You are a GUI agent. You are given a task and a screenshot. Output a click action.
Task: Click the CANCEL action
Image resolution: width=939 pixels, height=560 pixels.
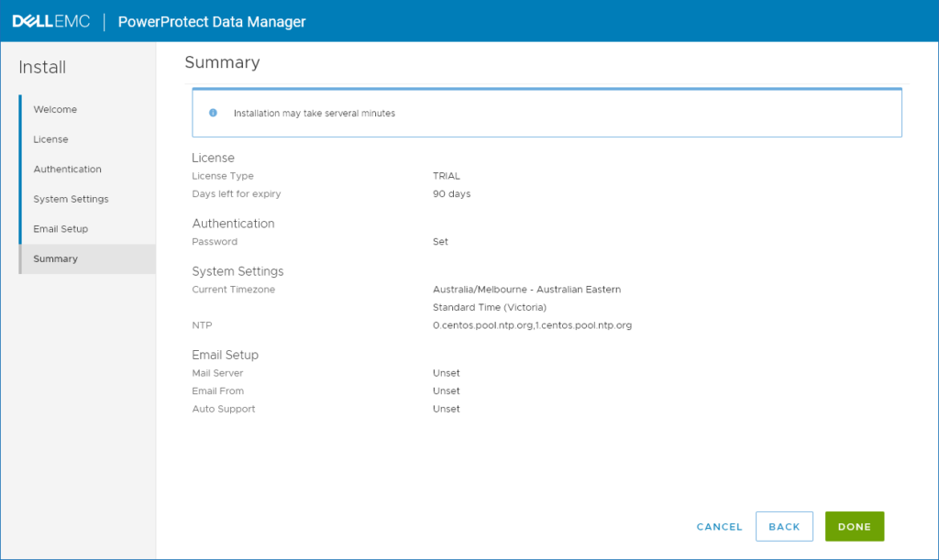[719, 526]
